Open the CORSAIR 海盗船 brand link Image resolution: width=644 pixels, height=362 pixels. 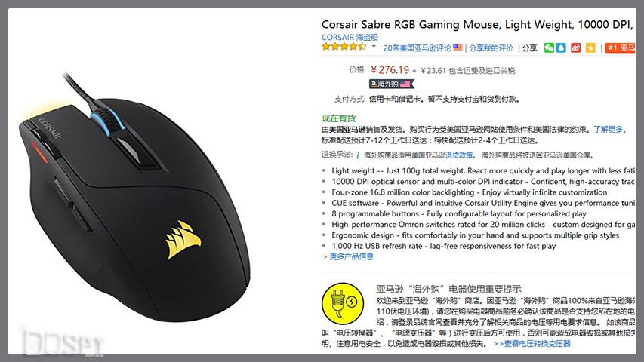pos(350,37)
